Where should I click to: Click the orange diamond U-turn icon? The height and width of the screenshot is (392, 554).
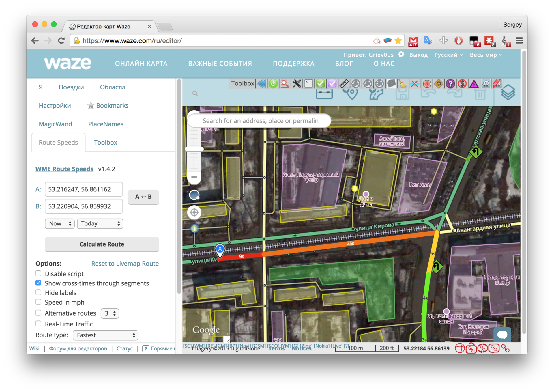[439, 84]
